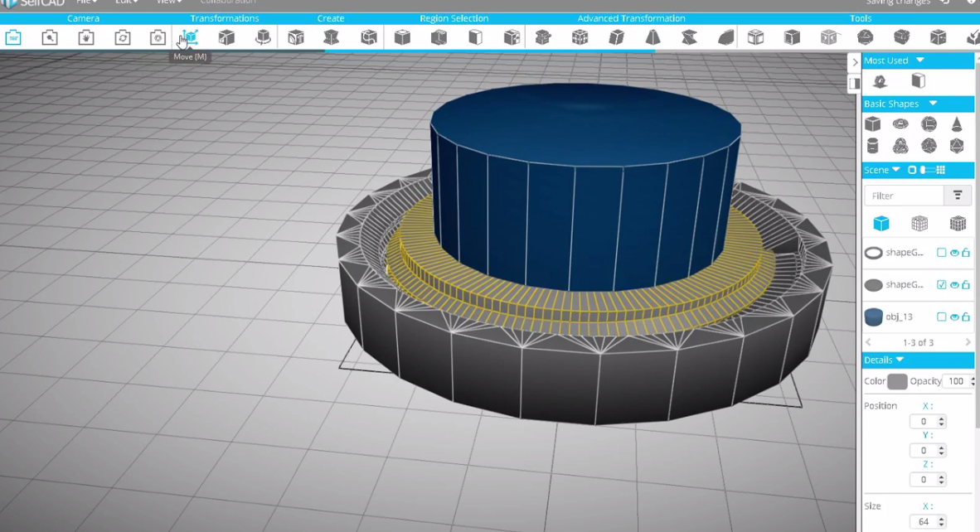Open the Edit menu

click(126, 2)
